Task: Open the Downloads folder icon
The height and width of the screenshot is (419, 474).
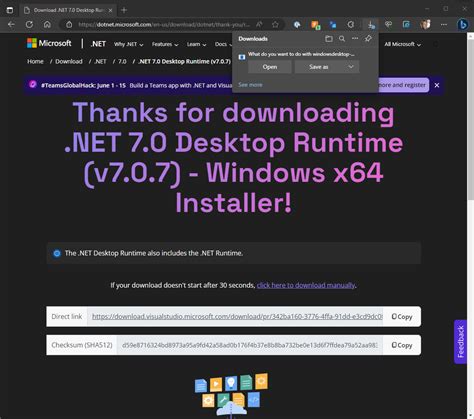Action: (x=329, y=39)
